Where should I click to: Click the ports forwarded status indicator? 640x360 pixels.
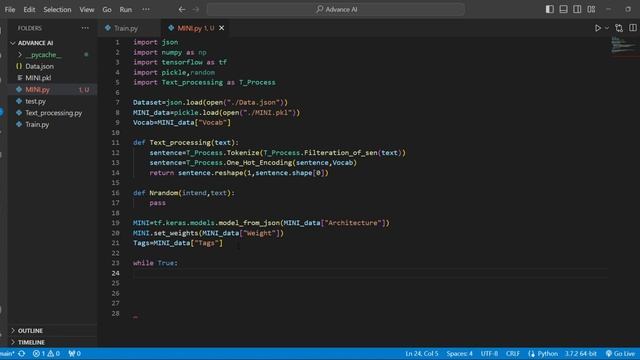tap(74, 353)
